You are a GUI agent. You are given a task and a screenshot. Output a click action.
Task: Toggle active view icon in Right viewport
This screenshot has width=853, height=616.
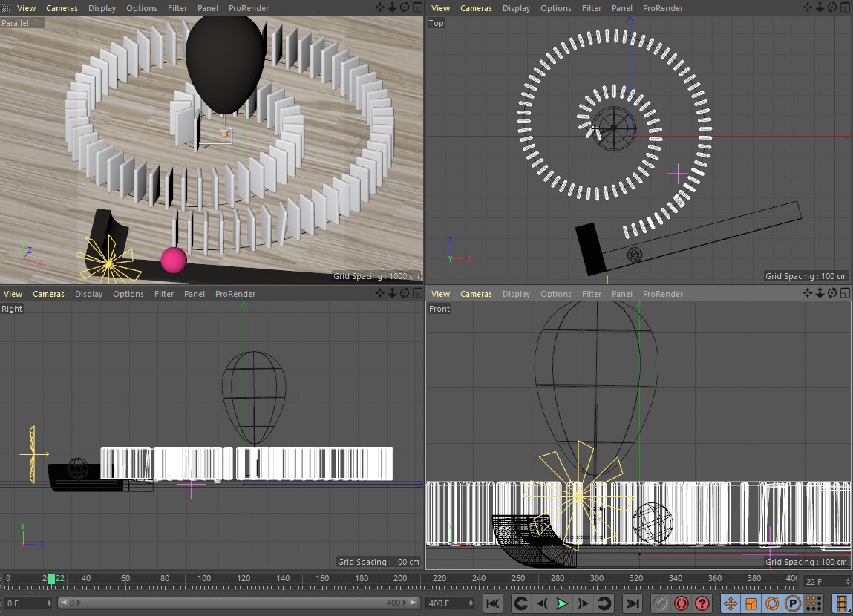417,293
